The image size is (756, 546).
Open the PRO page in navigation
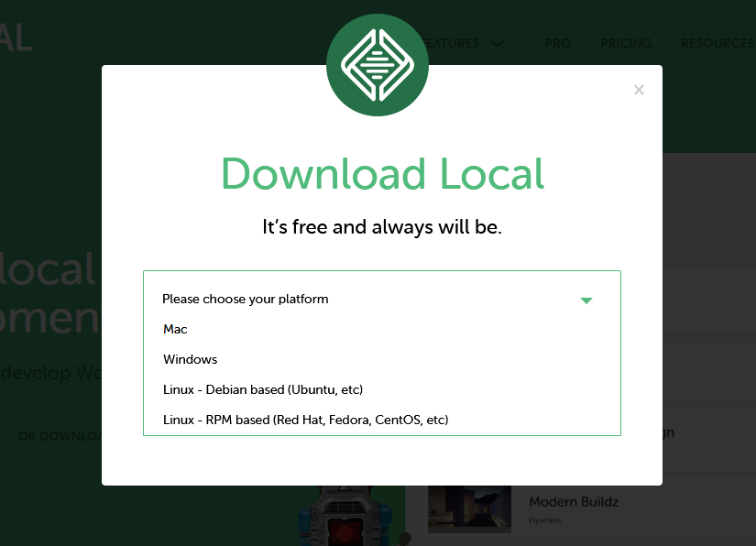pos(557,43)
